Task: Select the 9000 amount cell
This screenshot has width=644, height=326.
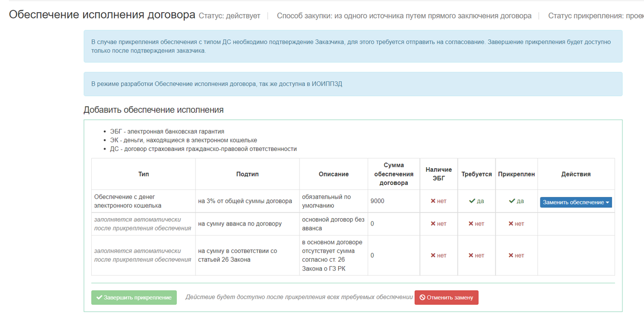Action: click(377, 201)
